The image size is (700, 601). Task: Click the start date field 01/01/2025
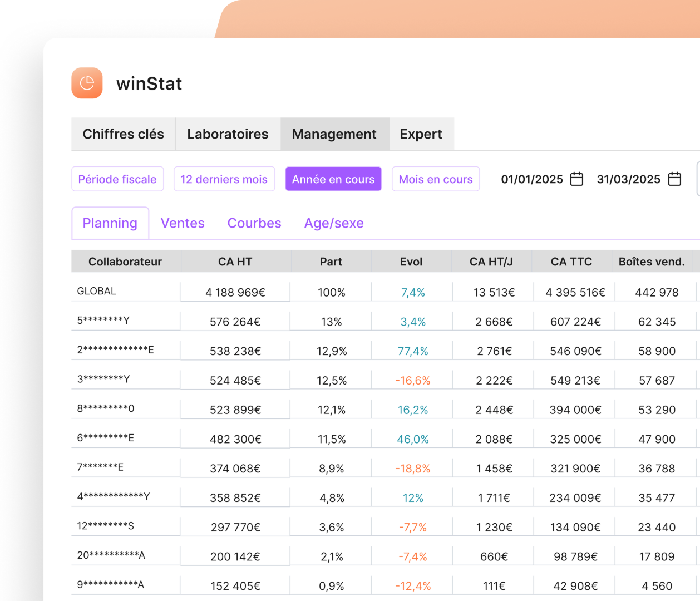point(532,179)
